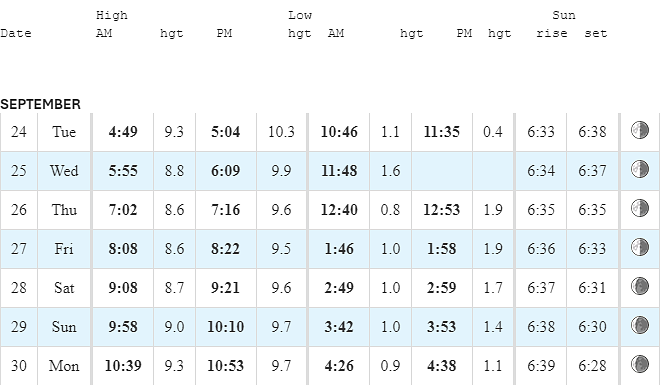The image size is (661, 385).
Task: Click the empty PM low tide cell Wednesday
Action: pyautogui.click(x=442, y=171)
